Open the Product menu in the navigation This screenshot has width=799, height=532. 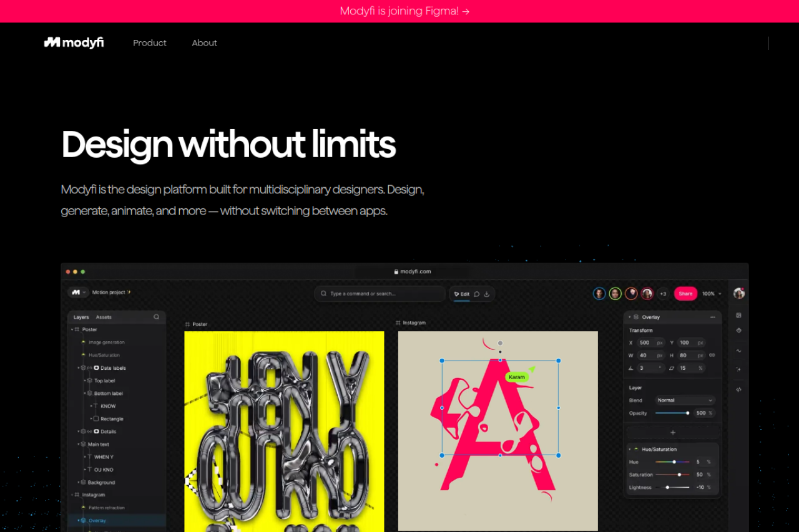click(x=150, y=43)
